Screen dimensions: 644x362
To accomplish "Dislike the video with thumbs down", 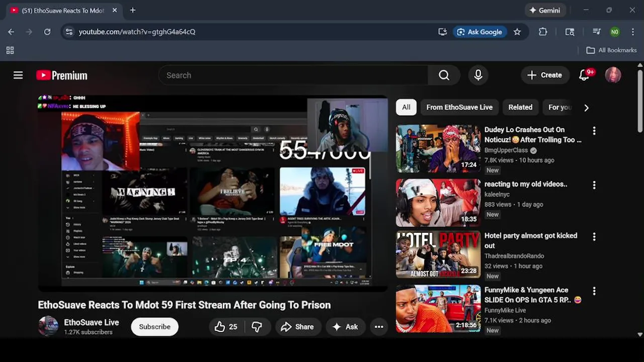I will 257,327.
